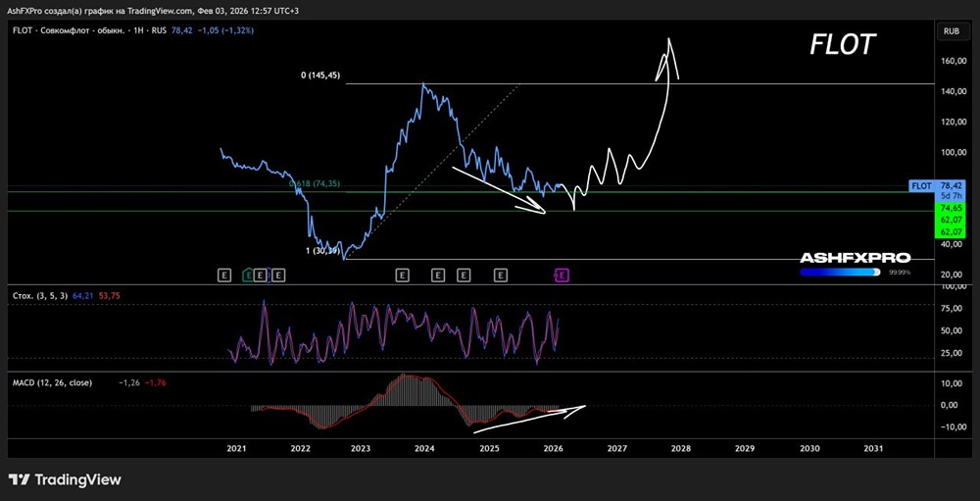Click the blue FLOT price label tag

click(922, 185)
